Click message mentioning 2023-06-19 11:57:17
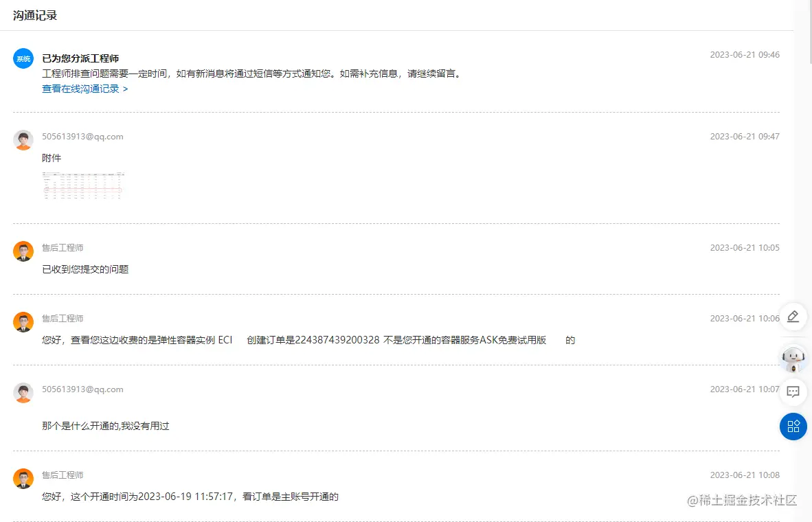Viewport: 812px width, 522px height. click(x=190, y=497)
